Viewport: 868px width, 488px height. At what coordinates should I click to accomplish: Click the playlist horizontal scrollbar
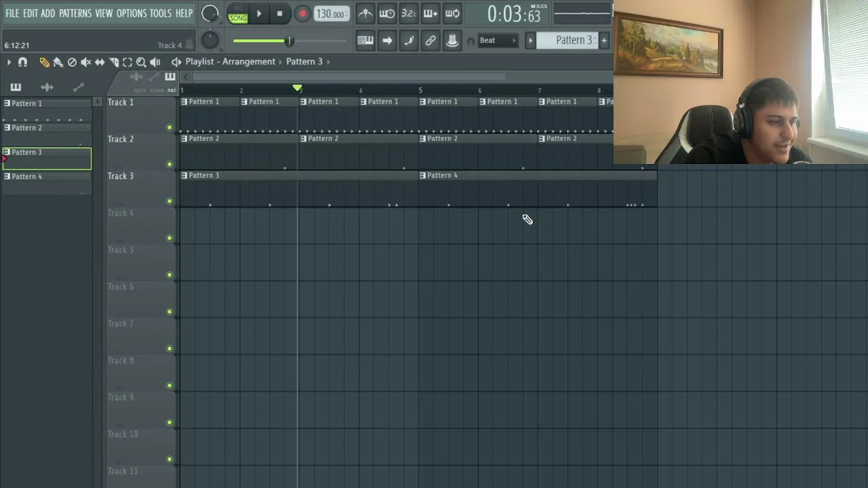[x=349, y=77]
